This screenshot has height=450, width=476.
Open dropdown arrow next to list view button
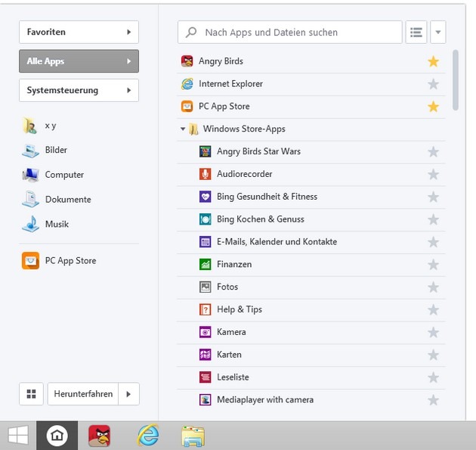[x=438, y=33]
